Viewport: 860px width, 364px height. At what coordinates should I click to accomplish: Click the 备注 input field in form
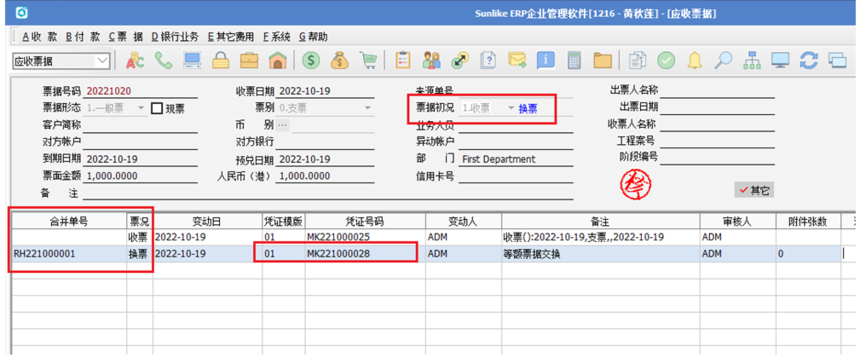pyautogui.click(x=328, y=194)
